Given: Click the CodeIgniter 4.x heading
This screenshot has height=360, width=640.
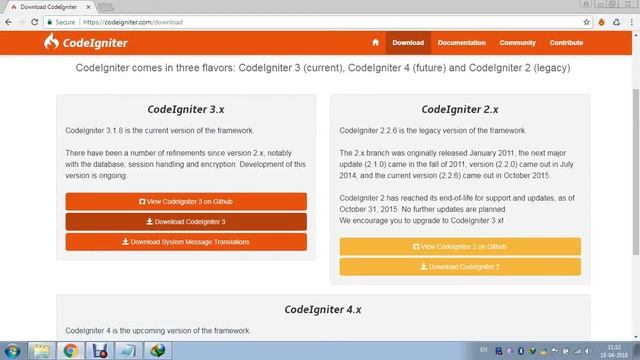Looking at the screenshot, I should (323, 309).
